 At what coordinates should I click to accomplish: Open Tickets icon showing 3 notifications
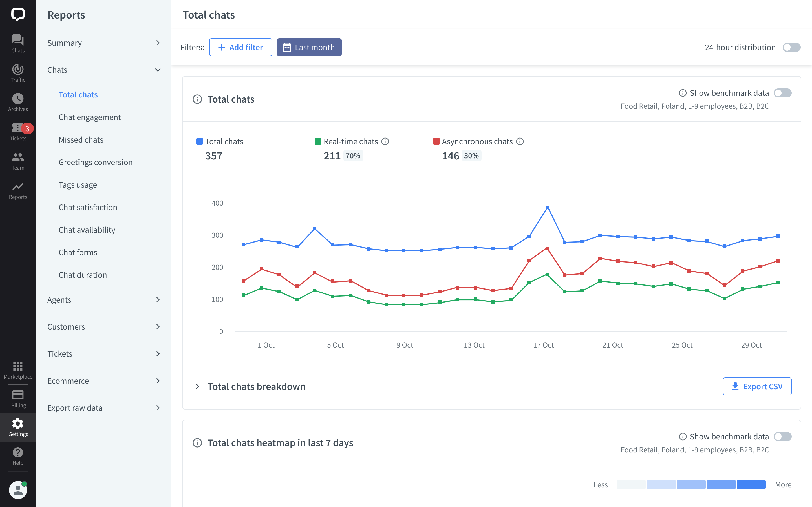point(18,128)
